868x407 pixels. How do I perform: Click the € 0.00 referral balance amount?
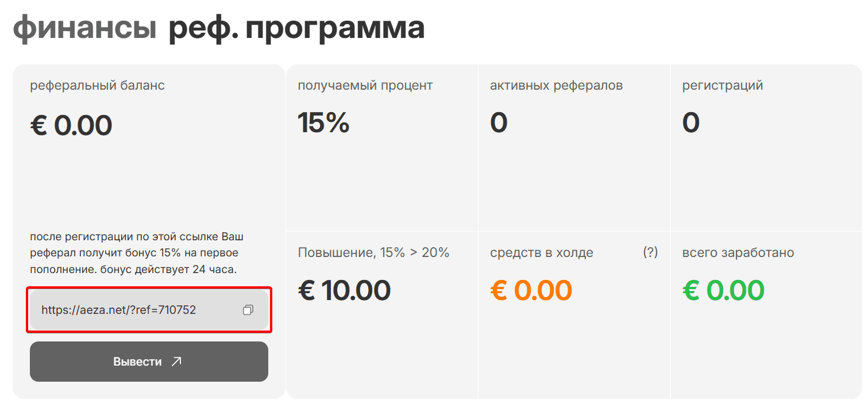click(x=71, y=126)
